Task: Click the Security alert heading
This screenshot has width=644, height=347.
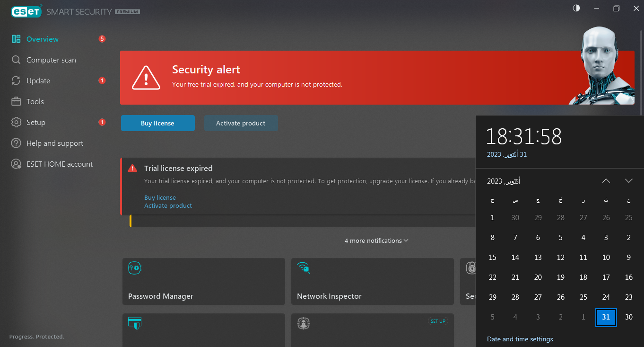Action: [206, 70]
